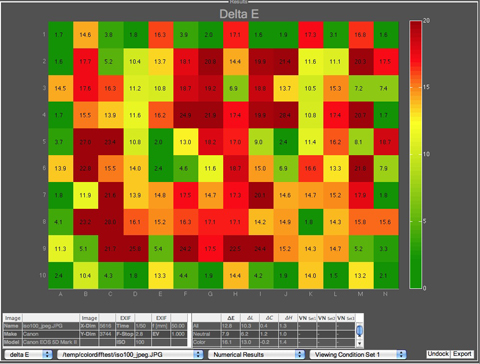The width and height of the screenshot is (480, 364).
Task: Select heat map cell A8 showing 4.1
Action: [x=61, y=222]
